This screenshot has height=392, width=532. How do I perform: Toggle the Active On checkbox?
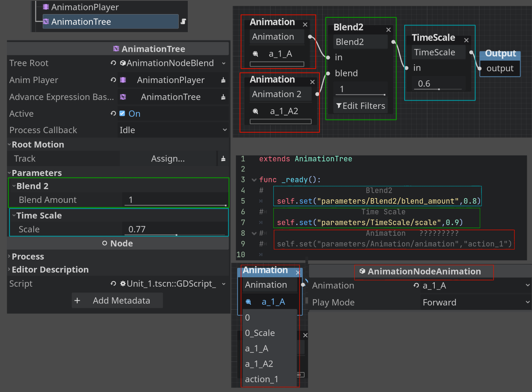(x=122, y=114)
